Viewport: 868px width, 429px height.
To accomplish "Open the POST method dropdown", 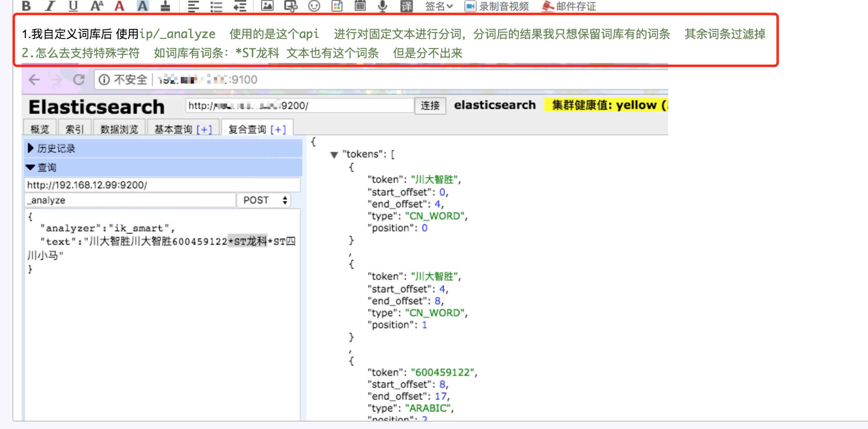I will coord(264,200).
